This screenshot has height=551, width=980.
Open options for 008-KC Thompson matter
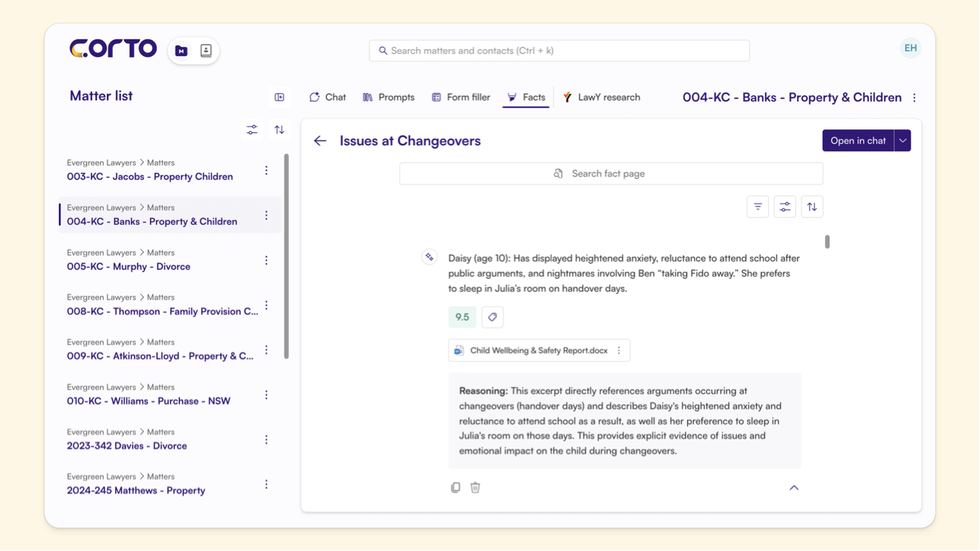pos(266,305)
